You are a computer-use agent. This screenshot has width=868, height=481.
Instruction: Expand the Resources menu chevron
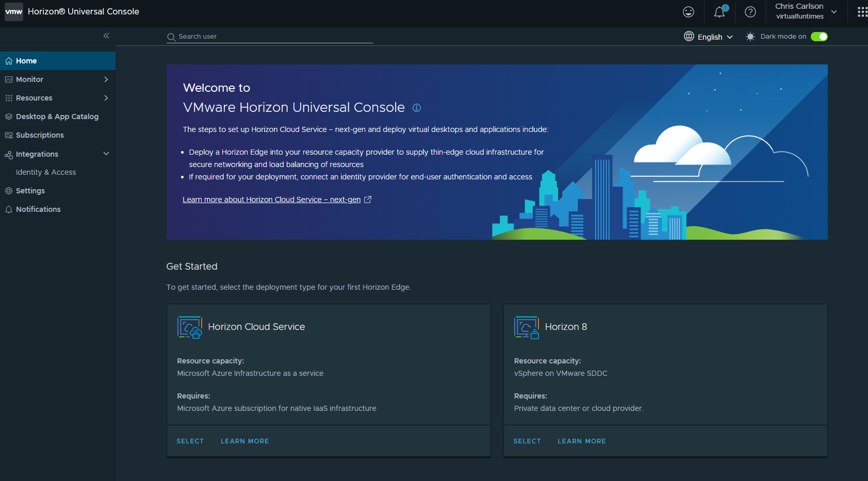click(106, 98)
